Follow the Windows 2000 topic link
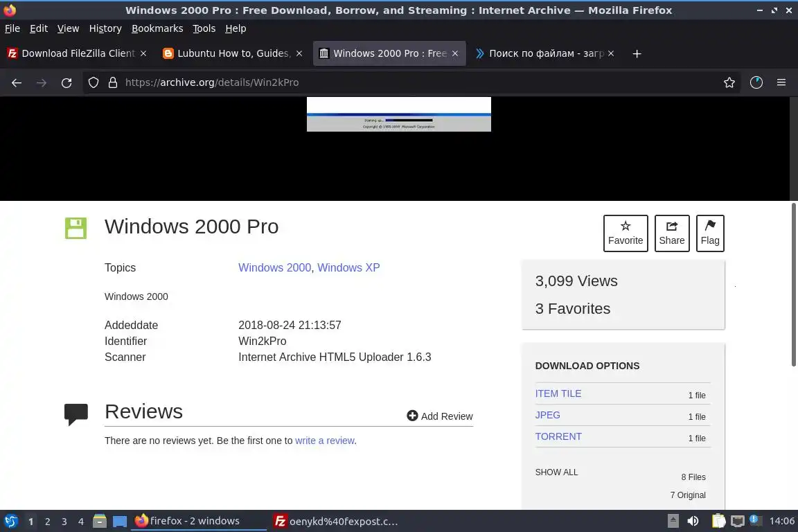This screenshot has width=798, height=532. pyautogui.click(x=275, y=268)
